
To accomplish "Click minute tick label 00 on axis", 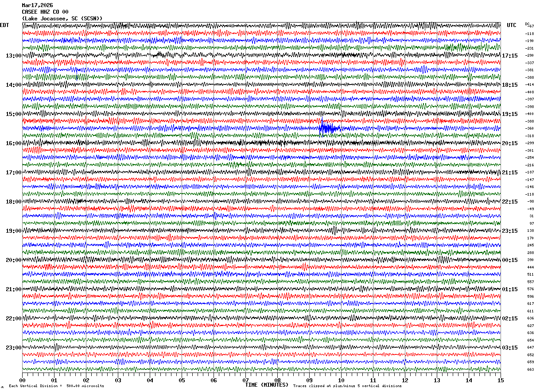I will 22,380.
